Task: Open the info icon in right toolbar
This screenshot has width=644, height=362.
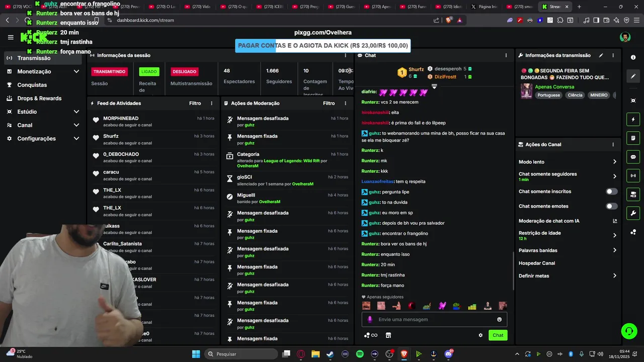Action: tap(633, 57)
